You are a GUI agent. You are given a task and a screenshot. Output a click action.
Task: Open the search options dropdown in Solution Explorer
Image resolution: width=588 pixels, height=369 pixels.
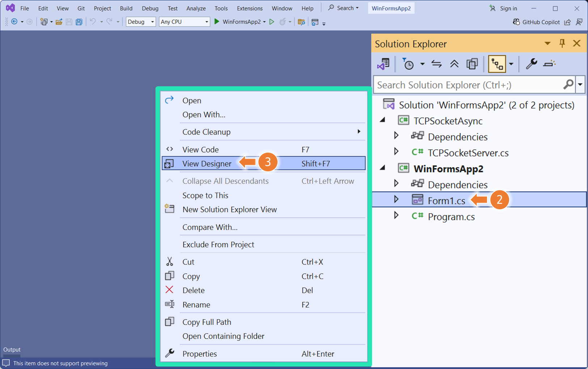[580, 85]
